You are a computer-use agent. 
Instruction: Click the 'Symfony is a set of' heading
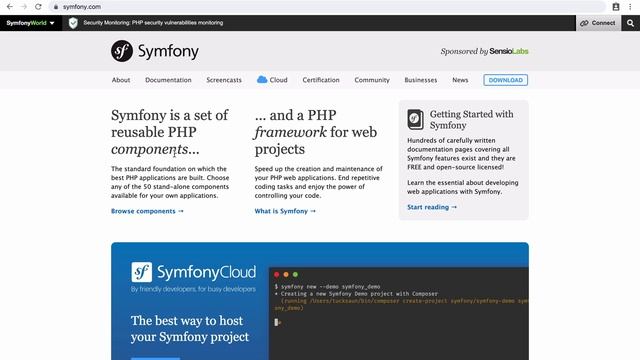[169, 132]
